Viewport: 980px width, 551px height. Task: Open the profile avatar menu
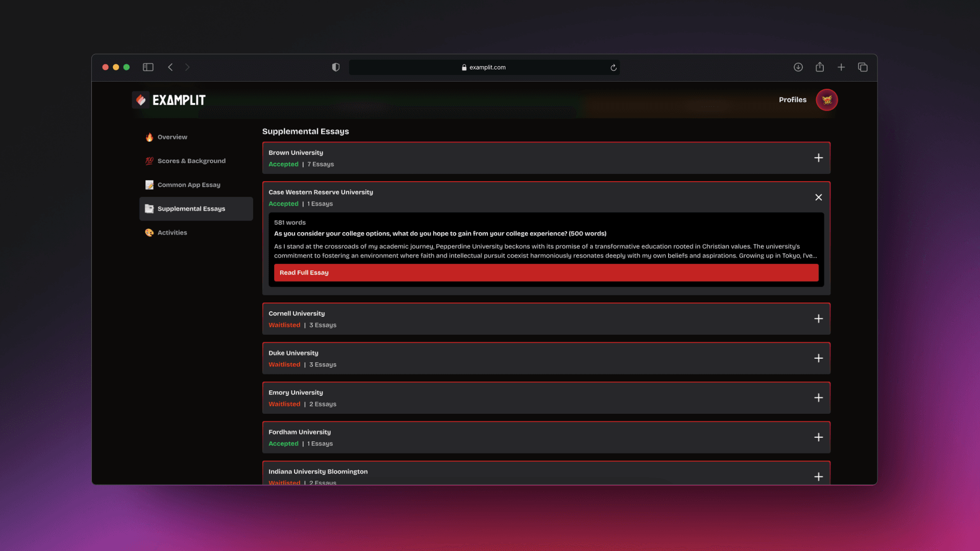pyautogui.click(x=826, y=99)
